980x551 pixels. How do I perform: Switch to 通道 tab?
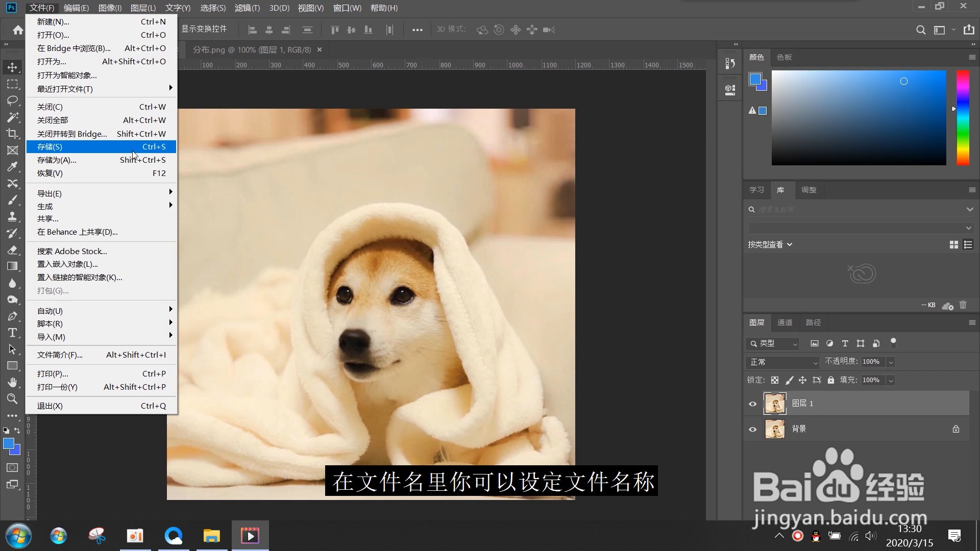tap(785, 322)
